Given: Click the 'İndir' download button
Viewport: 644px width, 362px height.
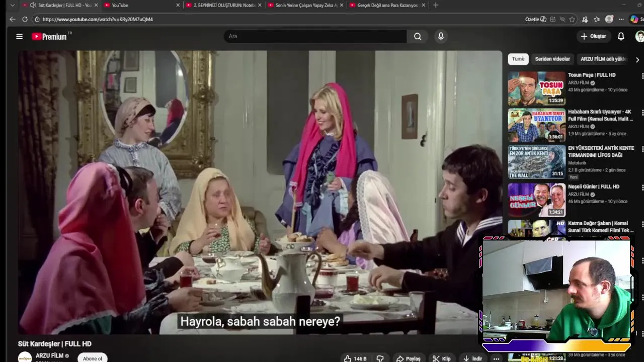Looking at the screenshot, I should [472, 358].
